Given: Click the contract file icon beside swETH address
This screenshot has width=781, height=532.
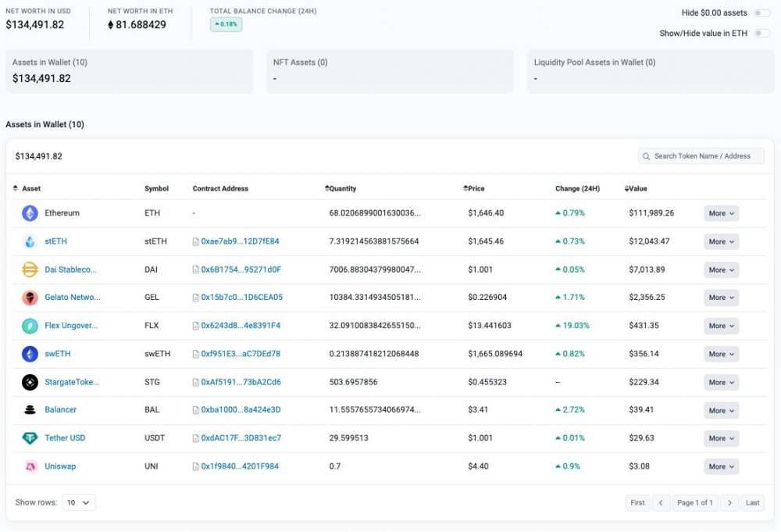Looking at the screenshot, I should point(196,354).
